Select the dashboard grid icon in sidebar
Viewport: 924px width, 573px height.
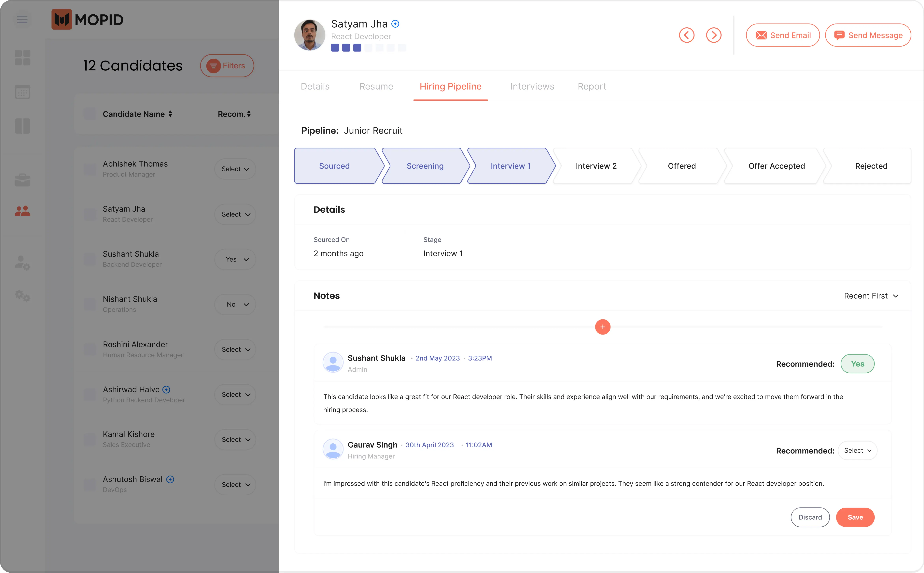[22, 58]
